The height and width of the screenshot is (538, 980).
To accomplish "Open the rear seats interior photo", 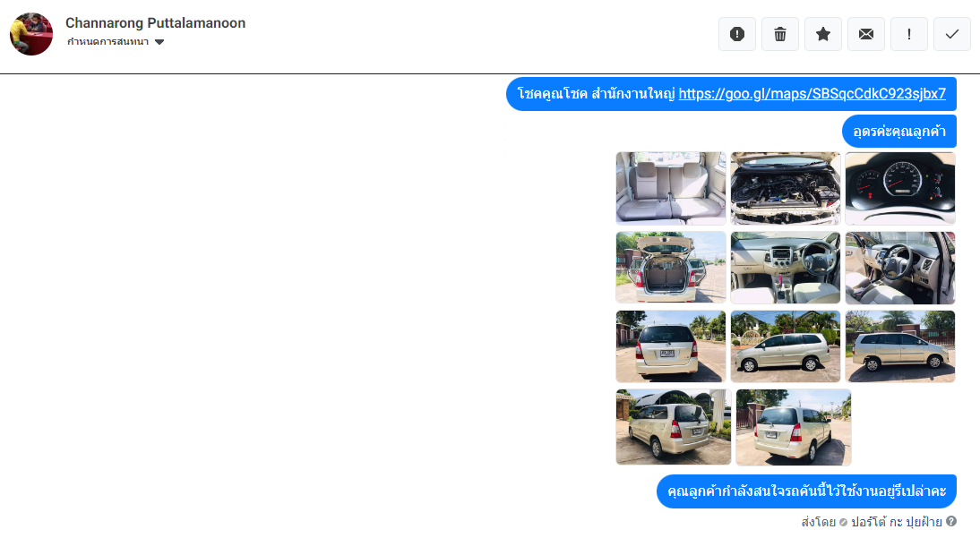I will (x=671, y=188).
